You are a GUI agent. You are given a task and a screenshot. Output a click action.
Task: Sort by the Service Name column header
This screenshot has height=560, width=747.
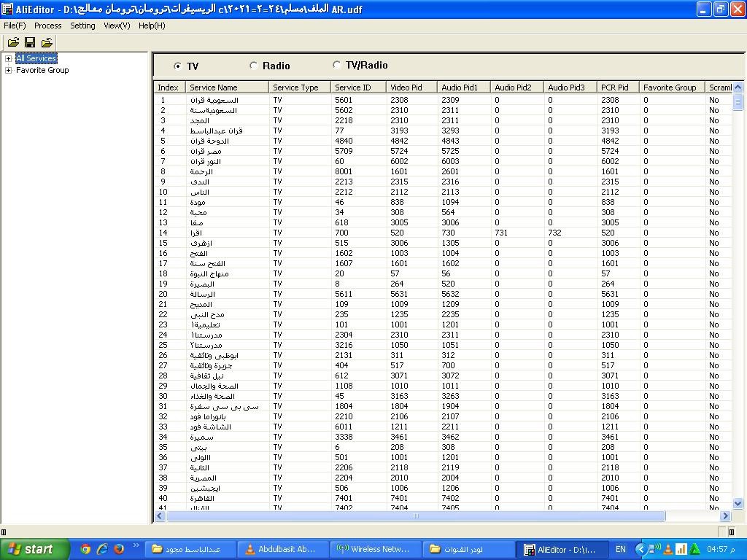226,87
